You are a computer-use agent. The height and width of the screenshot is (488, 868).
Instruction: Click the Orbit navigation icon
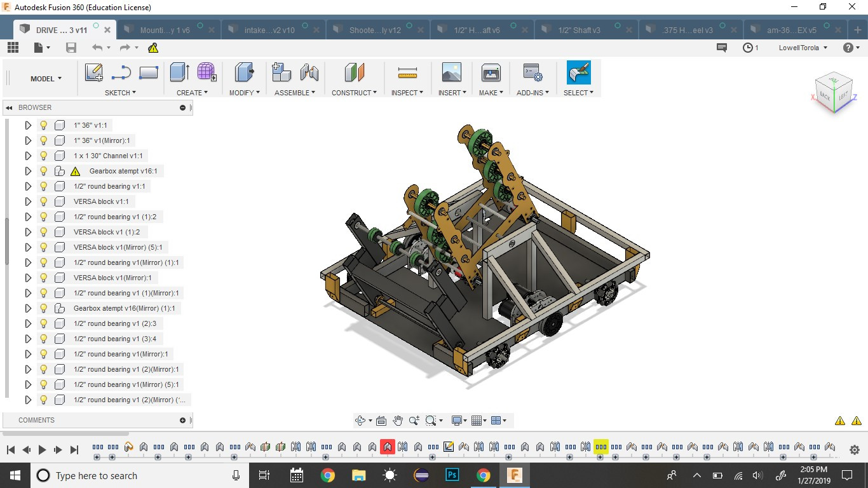point(360,421)
